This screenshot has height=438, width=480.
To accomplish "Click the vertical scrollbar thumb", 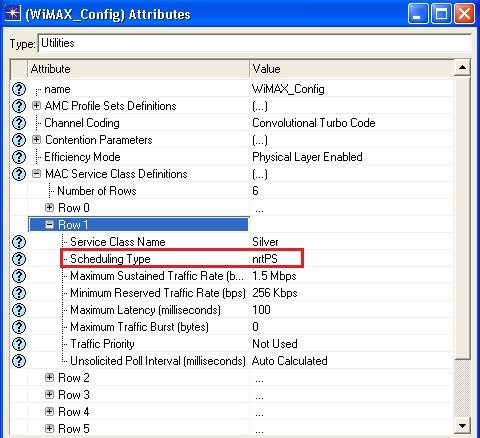I will [x=462, y=217].
